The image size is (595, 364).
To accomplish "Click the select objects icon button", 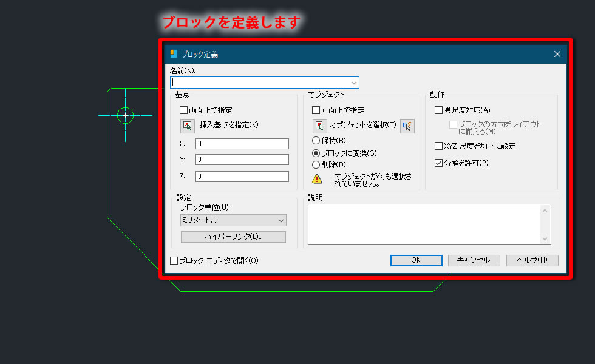I will pyautogui.click(x=319, y=126).
